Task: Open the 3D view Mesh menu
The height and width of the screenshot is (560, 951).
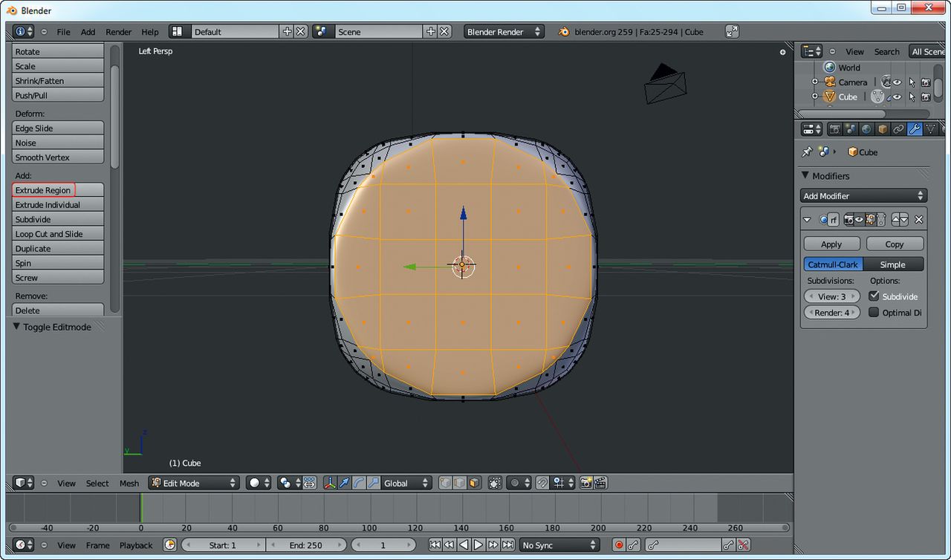Action: (129, 483)
